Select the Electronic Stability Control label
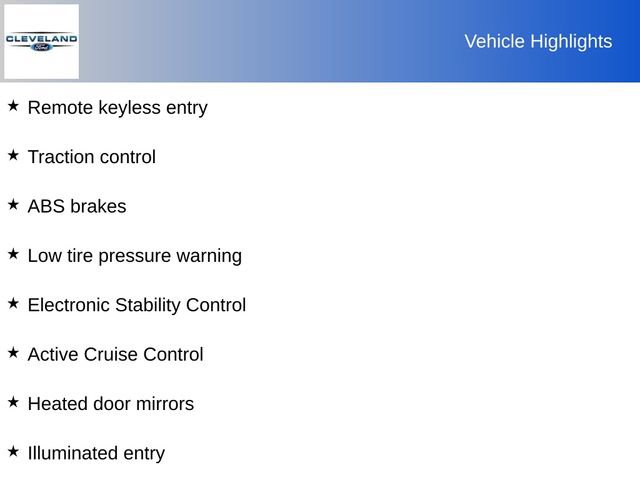Viewport: 640px width, 480px height. 136,305
